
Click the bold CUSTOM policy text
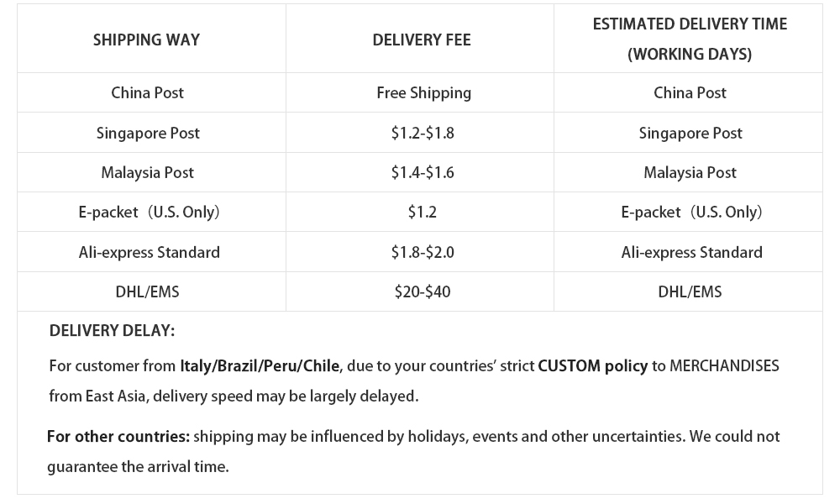coord(593,366)
